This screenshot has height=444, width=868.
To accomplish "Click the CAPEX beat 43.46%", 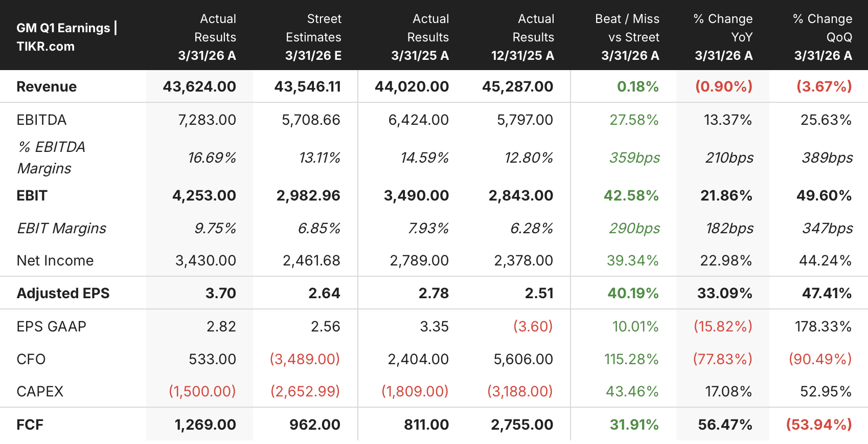I will 632,391.
